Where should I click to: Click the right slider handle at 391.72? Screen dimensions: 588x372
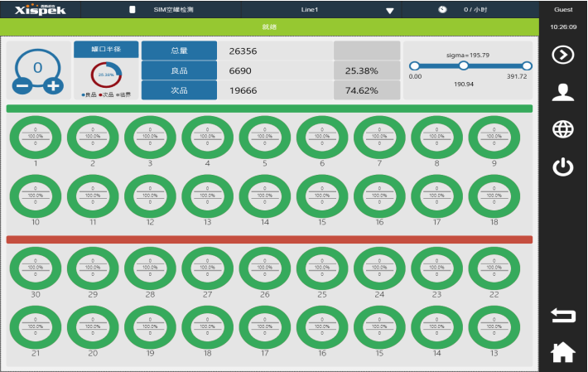[x=525, y=65]
